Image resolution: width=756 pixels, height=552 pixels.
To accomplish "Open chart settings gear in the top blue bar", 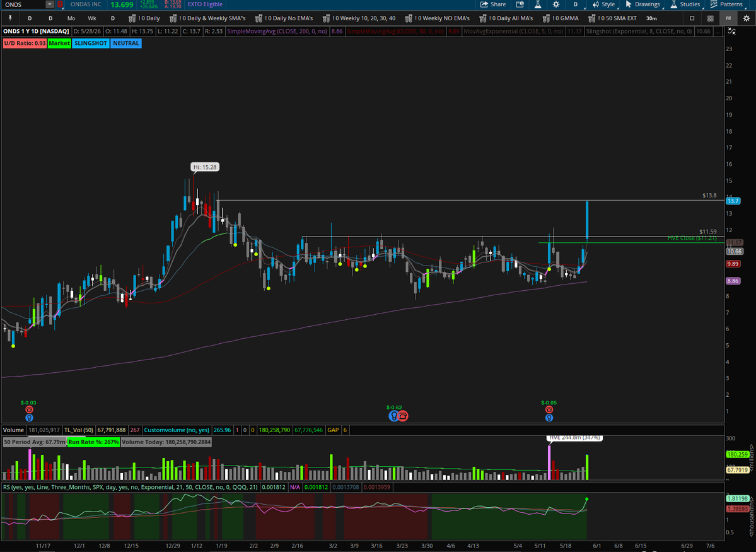I will coord(556,4).
